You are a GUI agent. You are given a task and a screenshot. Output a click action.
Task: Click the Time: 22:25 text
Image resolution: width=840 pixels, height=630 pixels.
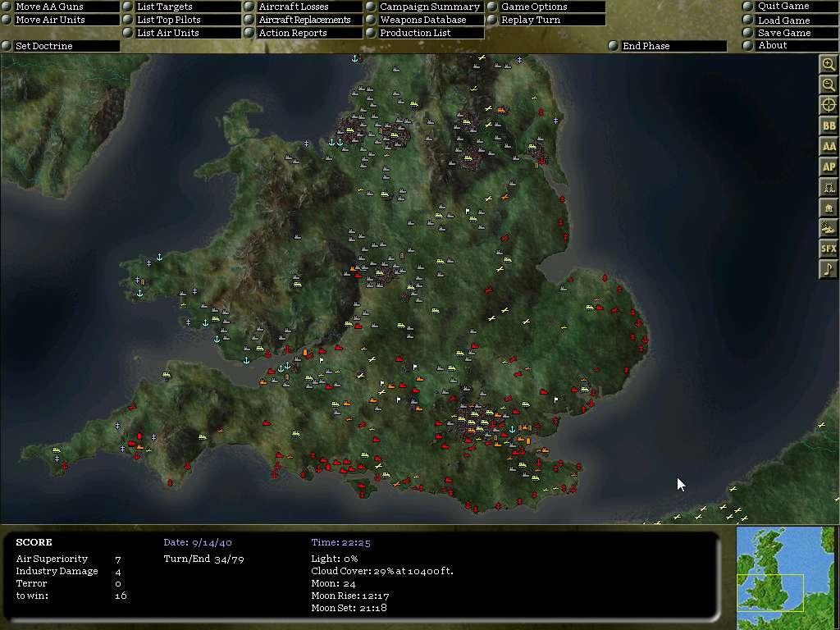coord(340,543)
